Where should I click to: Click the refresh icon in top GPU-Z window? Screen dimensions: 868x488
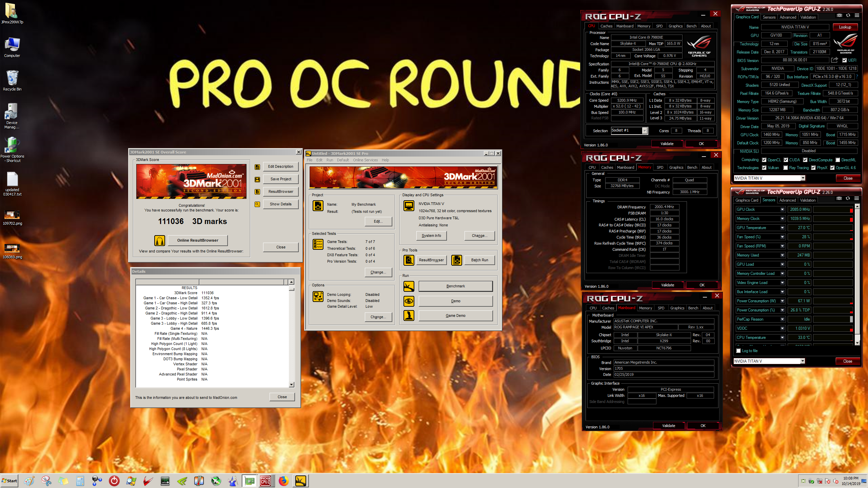(848, 16)
